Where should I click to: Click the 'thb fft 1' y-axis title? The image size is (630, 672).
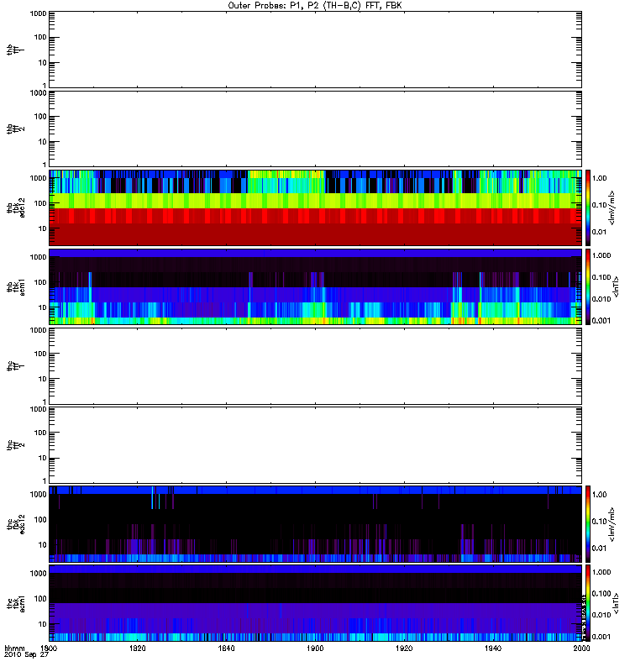pyautogui.click(x=15, y=50)
